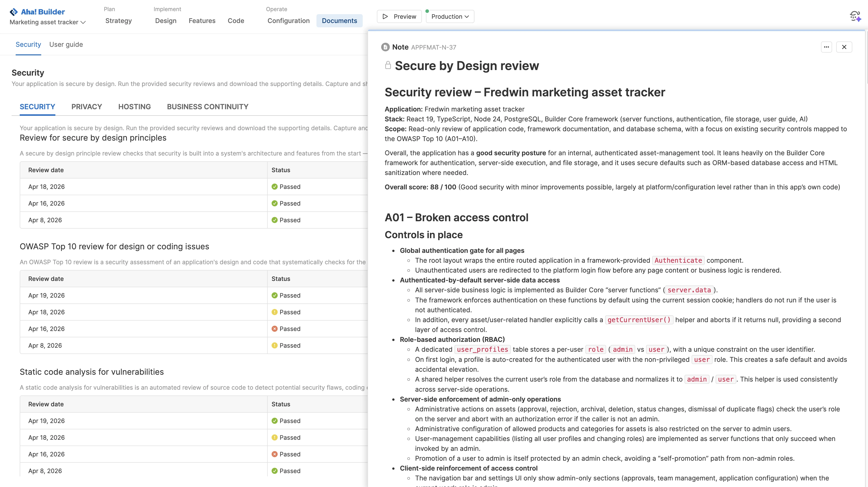This screenshot has height=487, width=868.
Task: Expand the Production environment dropdown
Action: pyautogui.click(x=450, y=16)
